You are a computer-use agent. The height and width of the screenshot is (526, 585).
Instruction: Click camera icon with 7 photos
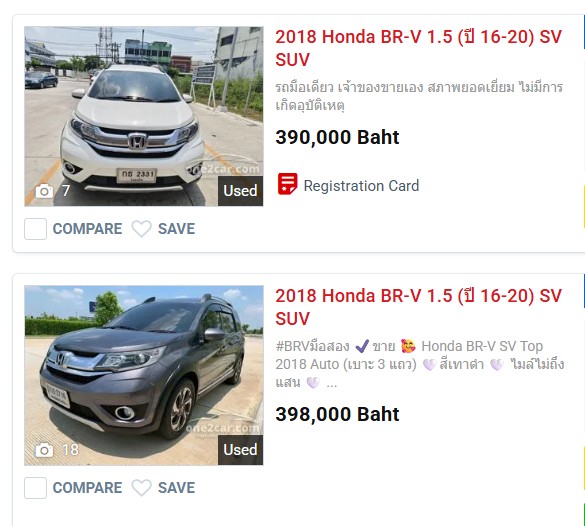click(x=44, y=191)
